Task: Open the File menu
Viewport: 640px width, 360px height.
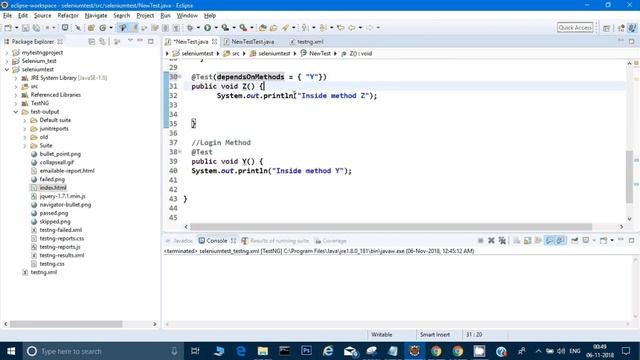Action: click(x=7, y=16)
